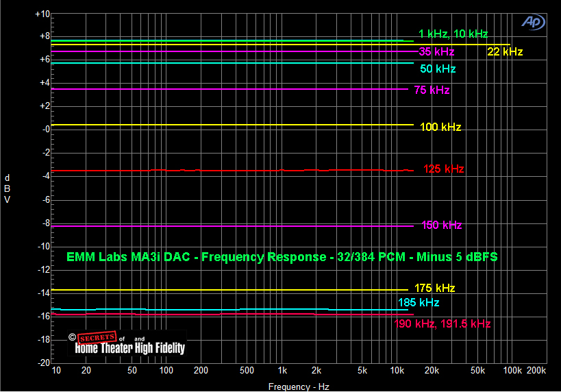Viewport: 561px width, 392px height.
Task: Select the magenta '150 kHz' label
Action: (x=442, y=225)
